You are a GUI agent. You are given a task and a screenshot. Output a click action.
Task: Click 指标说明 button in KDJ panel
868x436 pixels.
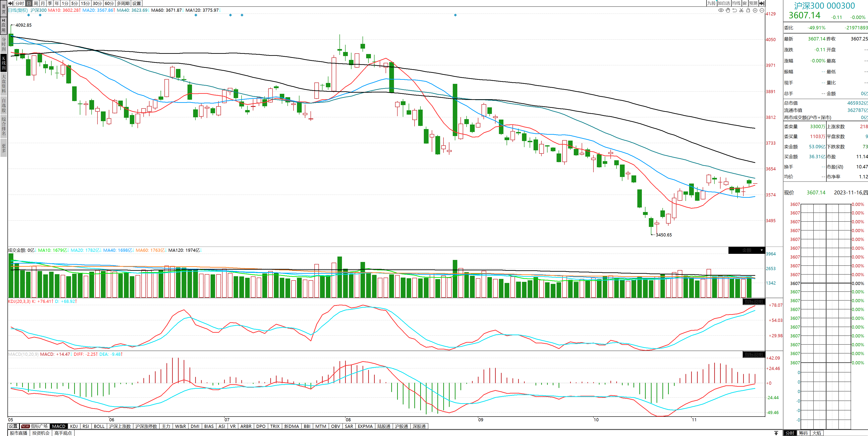pyautogui.click(x=753, y=301)
